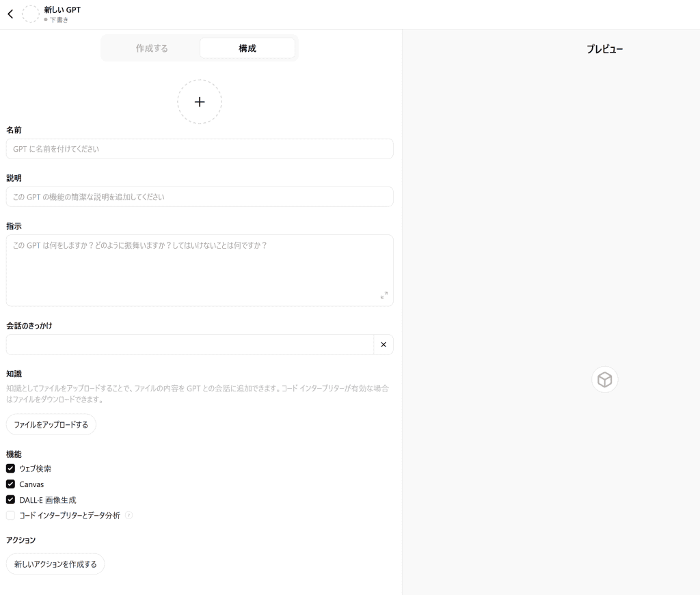Go back using the left arrow icon
This screenshot has width=700, height=595.
click(10, 14)
